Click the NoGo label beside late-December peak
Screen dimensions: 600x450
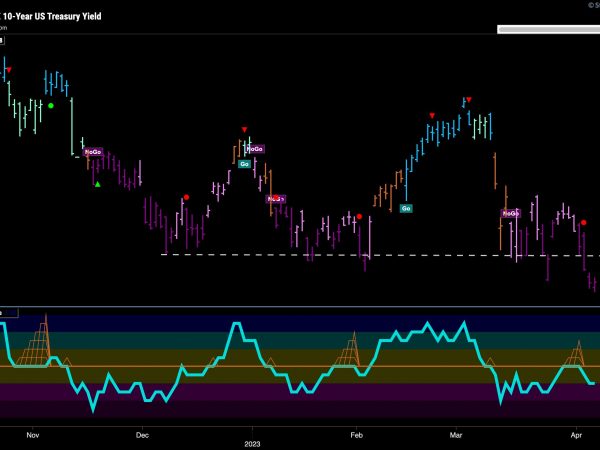(x=255, y=149)
